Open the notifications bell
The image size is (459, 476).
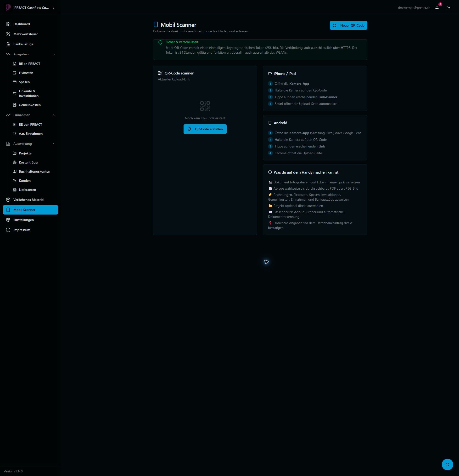(437, 8)
